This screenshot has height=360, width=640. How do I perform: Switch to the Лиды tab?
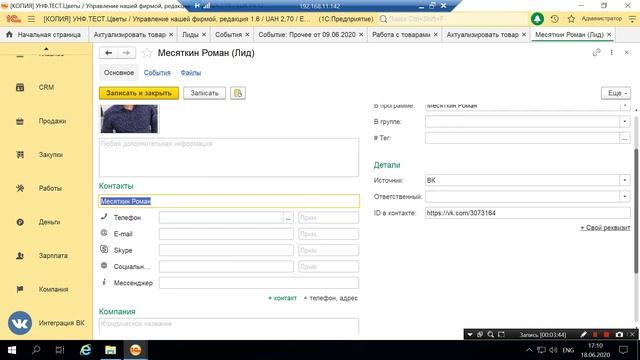tap(190, 35)
